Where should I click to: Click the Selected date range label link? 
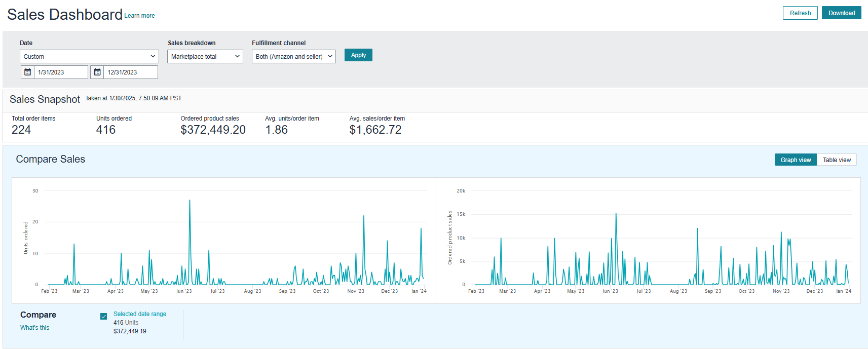[x=140, y=314]
